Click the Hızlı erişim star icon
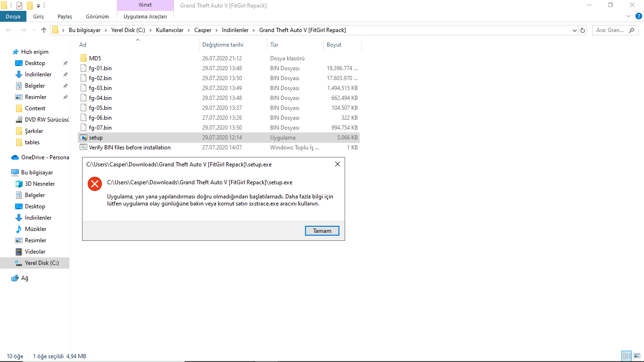This screenshot has width=644, height=362. (16, 52)
